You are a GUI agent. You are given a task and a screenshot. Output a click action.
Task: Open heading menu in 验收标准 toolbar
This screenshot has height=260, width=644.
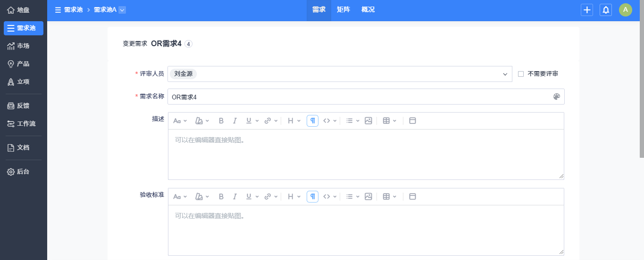click(294, 197)
